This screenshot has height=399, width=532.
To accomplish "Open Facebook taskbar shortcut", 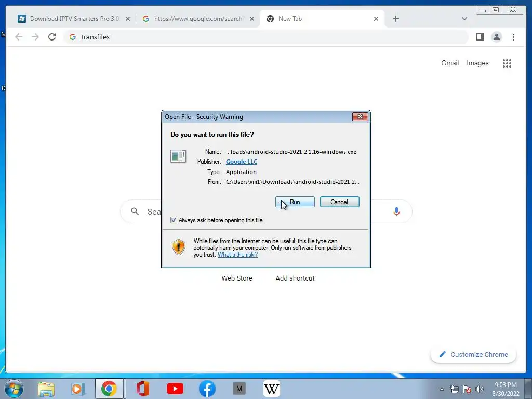I will pyautogui.click(x=207, y=389).
